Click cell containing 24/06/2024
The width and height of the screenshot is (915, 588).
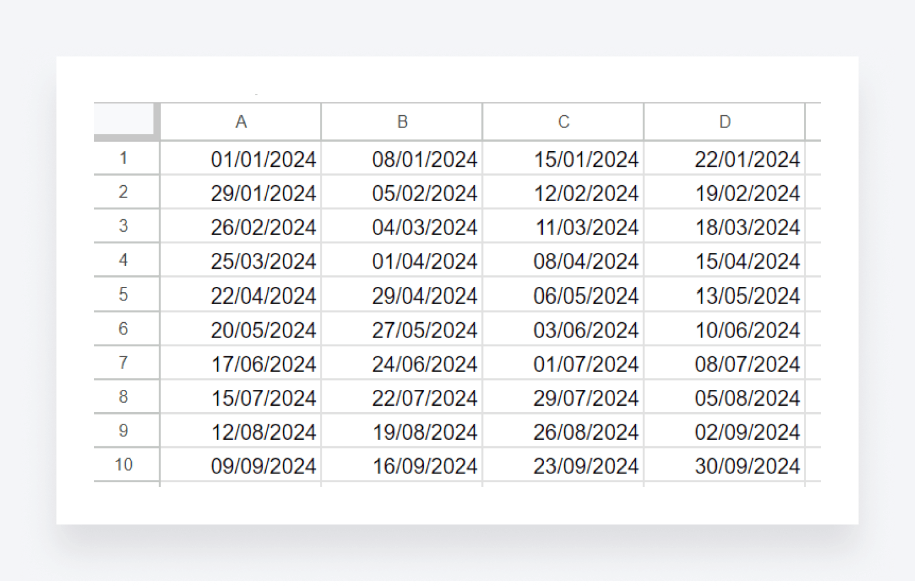402,362
